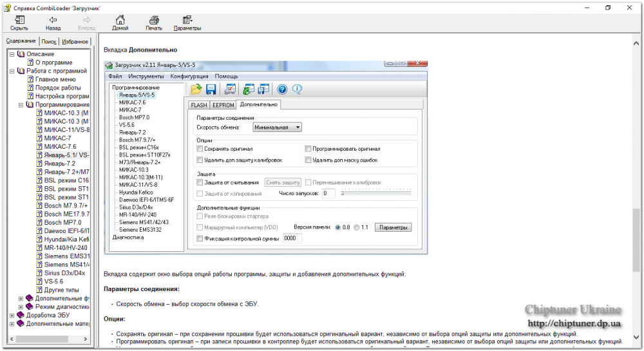Enable the Сохранять оригинал checkbox
The image size is (644, 351).
click(x=200, y=149)
